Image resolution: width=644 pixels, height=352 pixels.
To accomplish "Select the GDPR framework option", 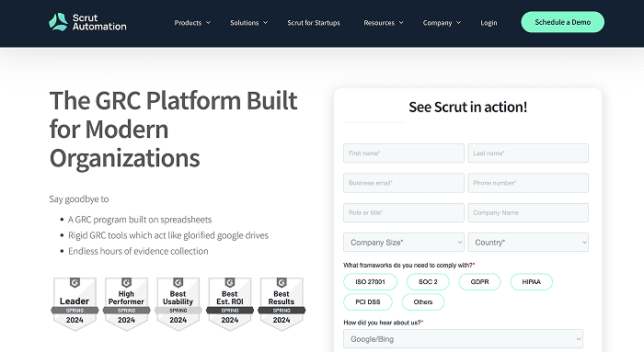I will [x=479, y=282].
